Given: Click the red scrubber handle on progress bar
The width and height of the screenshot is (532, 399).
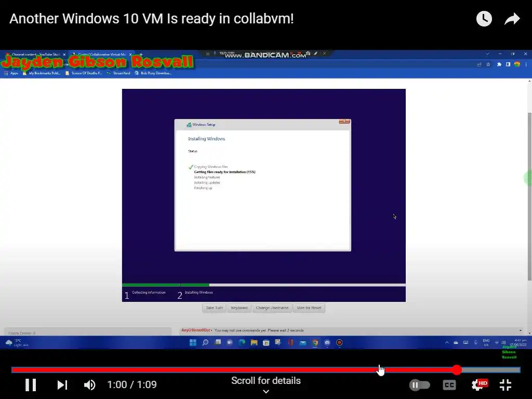Looking at the screenshot, I should point(457,370).
